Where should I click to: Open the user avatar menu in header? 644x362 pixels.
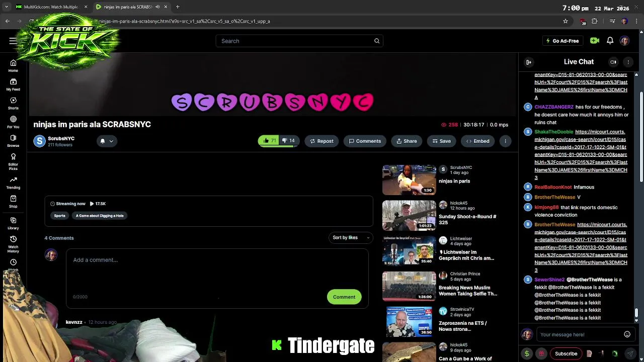tap(624, 41)
